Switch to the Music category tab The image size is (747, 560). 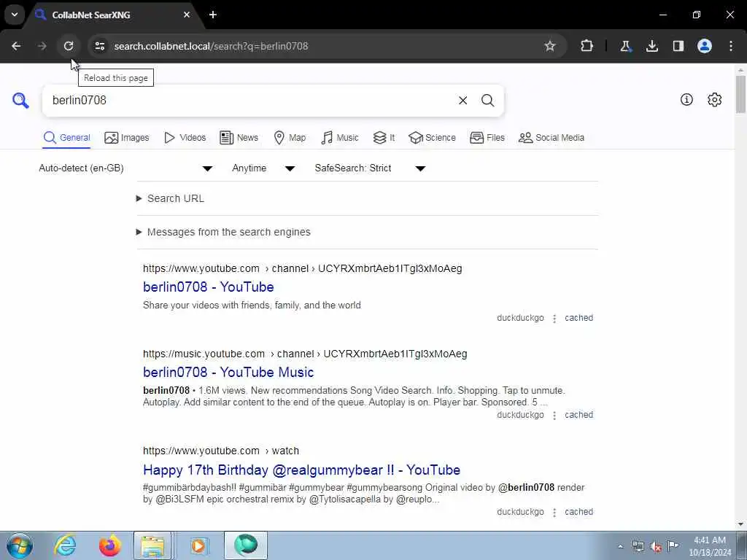click(340, 138)
